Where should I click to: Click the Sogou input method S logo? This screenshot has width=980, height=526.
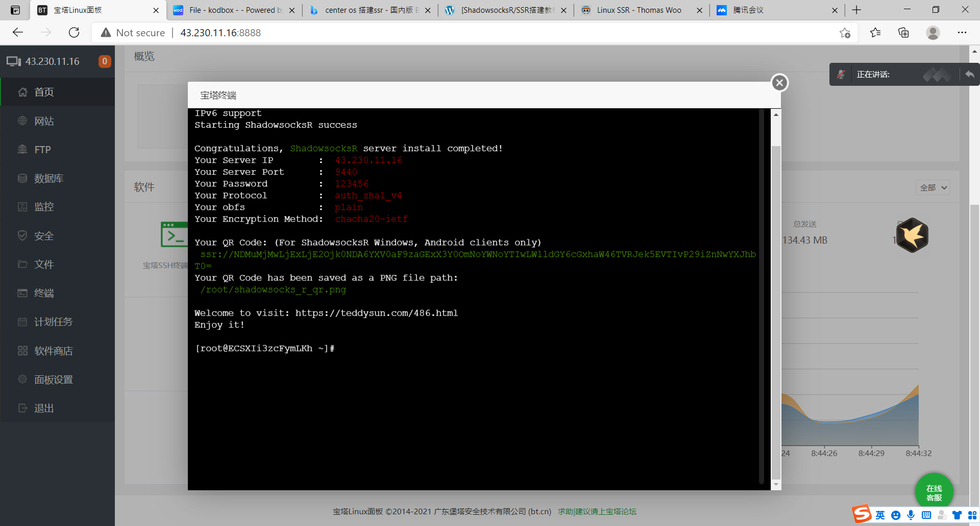[x=862, y=514]
